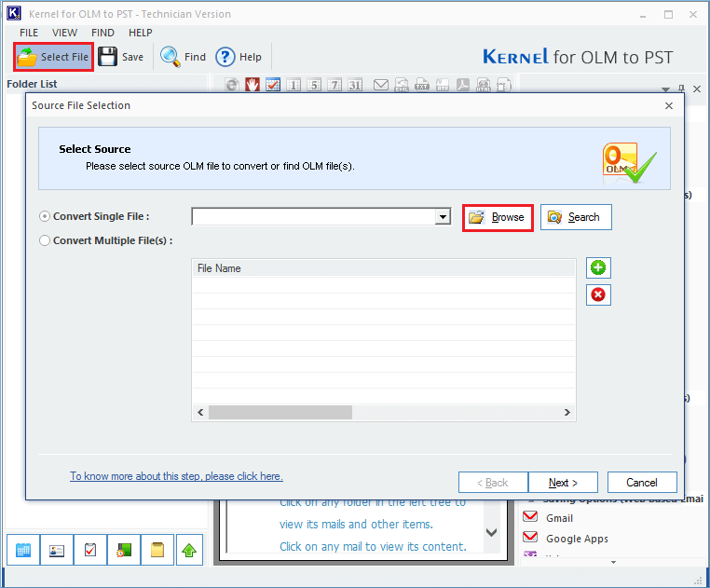Screen dimensions: 710x588
Task: Close the right side pane
Action: [697, 89]
